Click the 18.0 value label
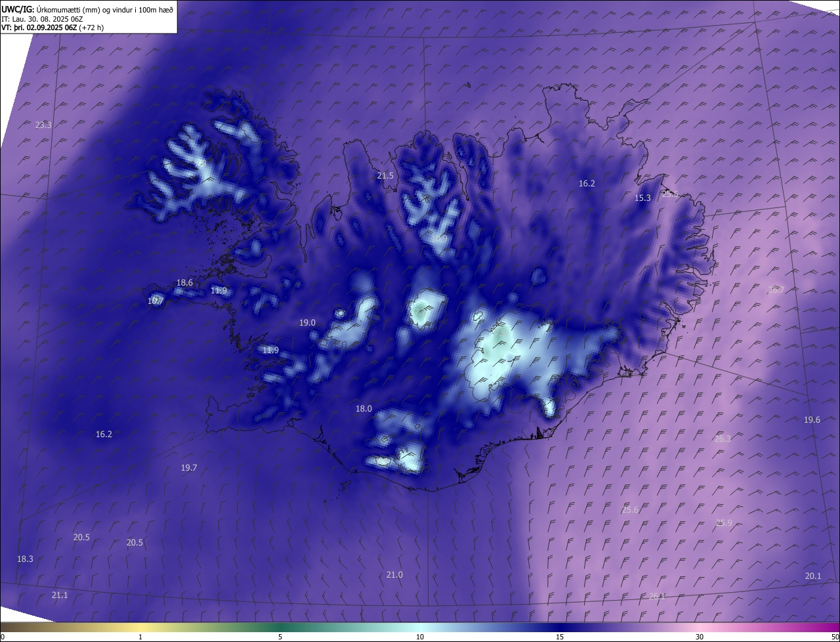This screenshot has width=840, height=642. [x=364, y=408]
